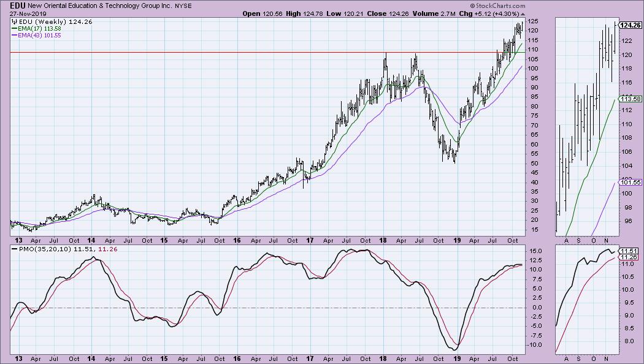Click the 12.5 label on the PMO axis
This screenshot has width=644, height=364.
pyautogui.click(x=536, y=260)
